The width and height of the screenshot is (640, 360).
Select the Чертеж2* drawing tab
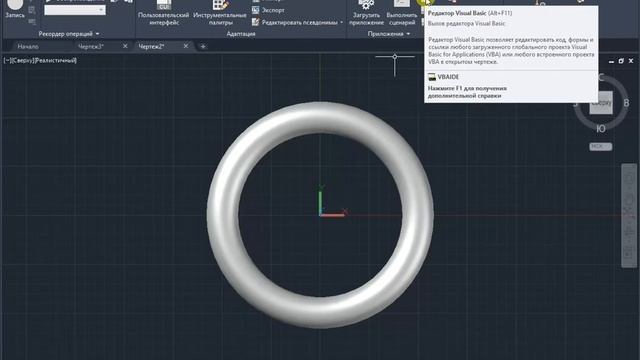click(151, 47)
